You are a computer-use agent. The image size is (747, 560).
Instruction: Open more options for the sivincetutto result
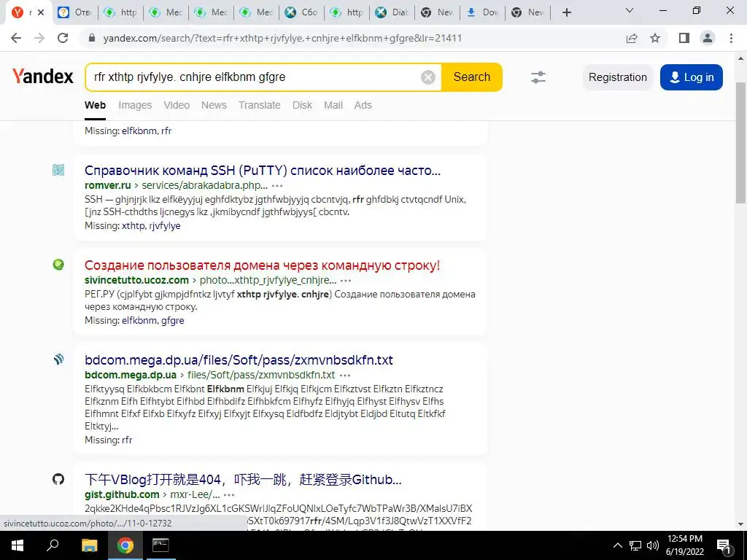click(346, 281)
